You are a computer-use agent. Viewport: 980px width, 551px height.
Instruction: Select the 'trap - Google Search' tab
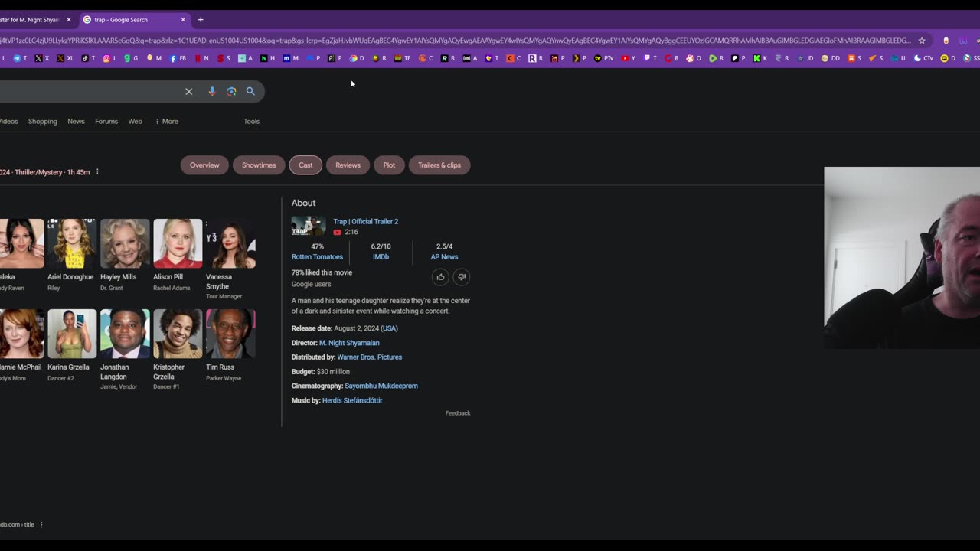134,20
